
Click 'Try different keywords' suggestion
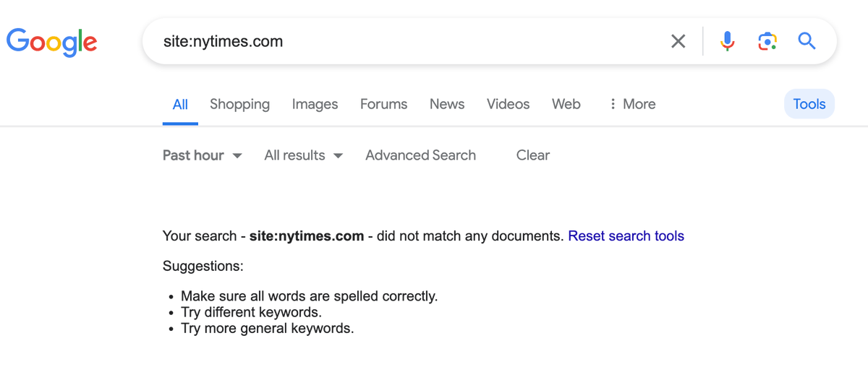pos(251,313)
